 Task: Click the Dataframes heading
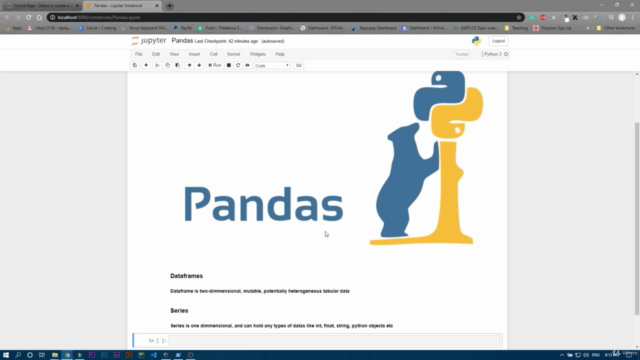(x=187, y=276)
